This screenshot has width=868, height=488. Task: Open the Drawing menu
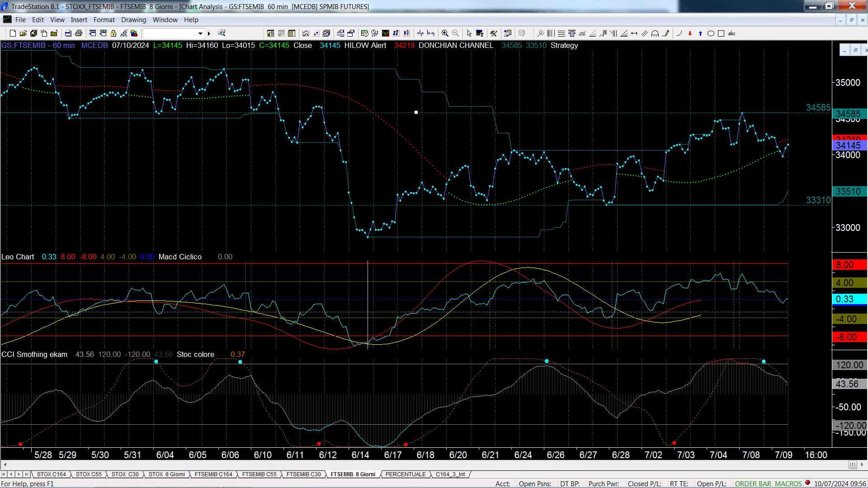tap(133, 20)
